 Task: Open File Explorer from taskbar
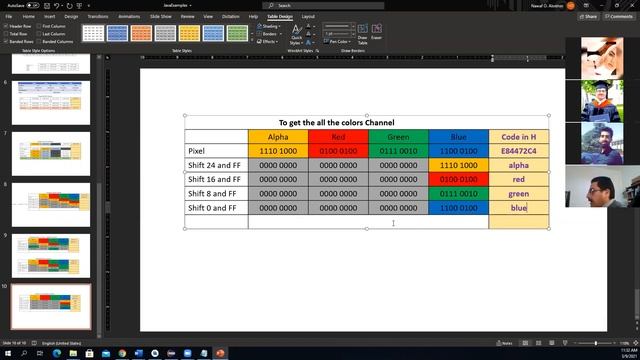pos(73,353)
